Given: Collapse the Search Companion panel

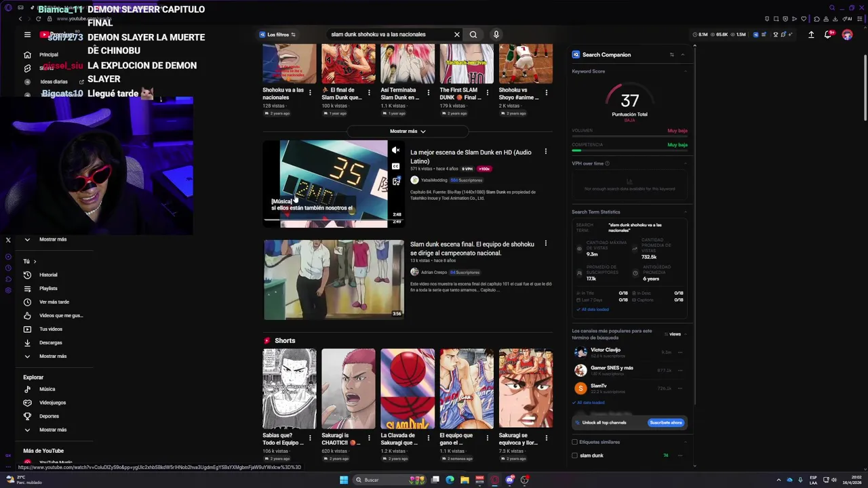Looking at the screenshot, I should pyautogui.click(x=683, y=55).
